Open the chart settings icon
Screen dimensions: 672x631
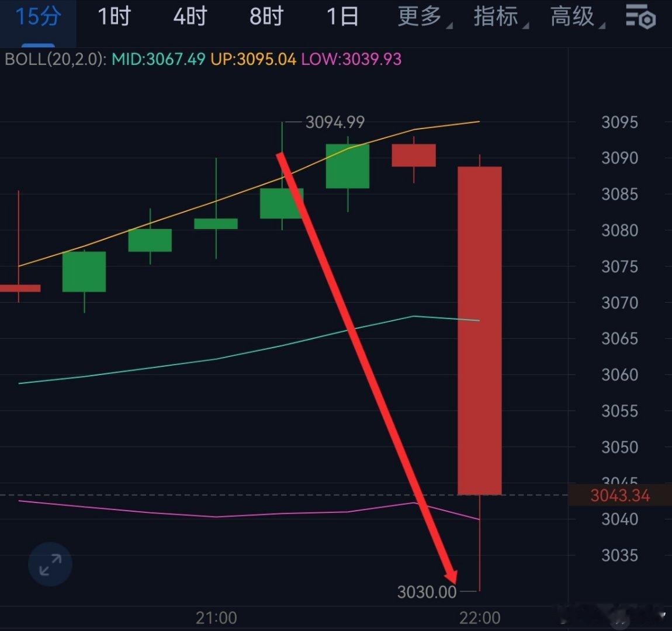(640, 17)
